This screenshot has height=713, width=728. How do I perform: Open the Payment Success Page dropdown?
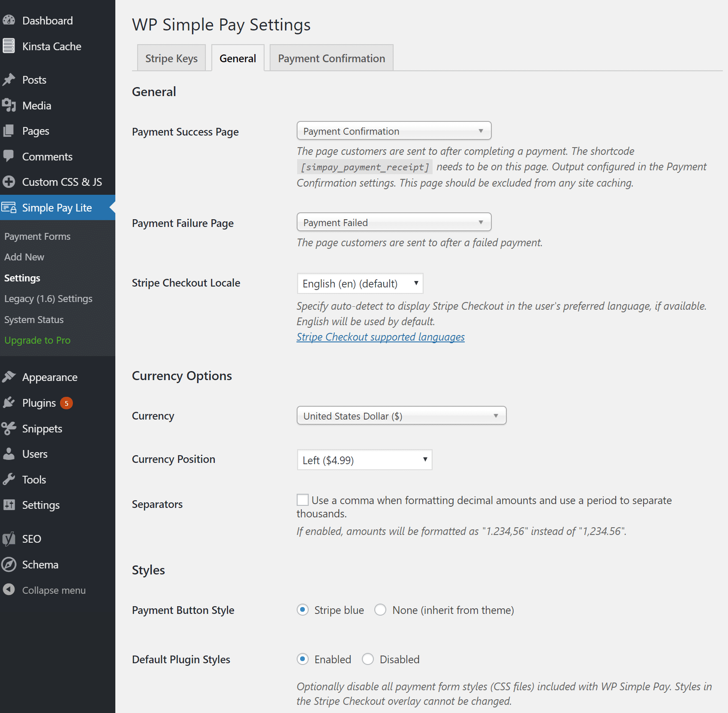[x=393, y=131]
